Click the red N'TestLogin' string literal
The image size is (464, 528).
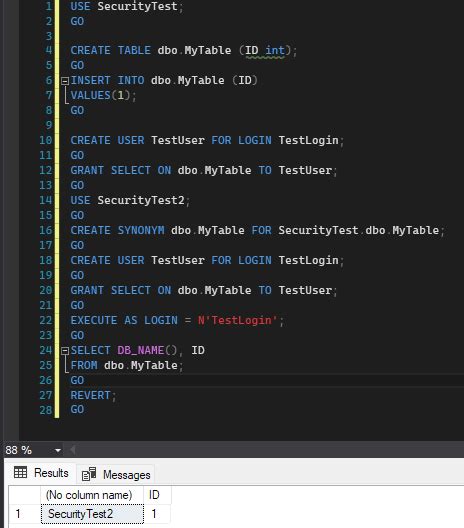(238, 320)
